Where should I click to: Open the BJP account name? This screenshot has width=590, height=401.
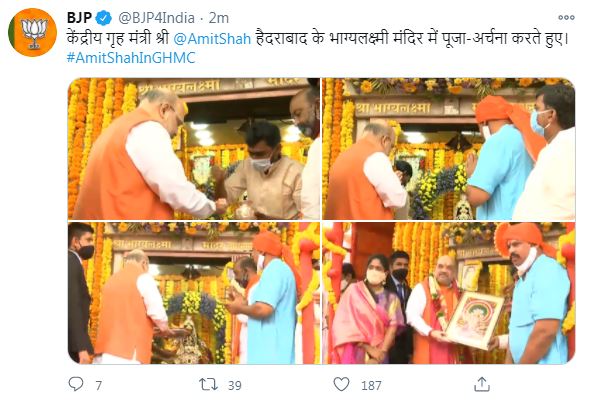point(79,18)
